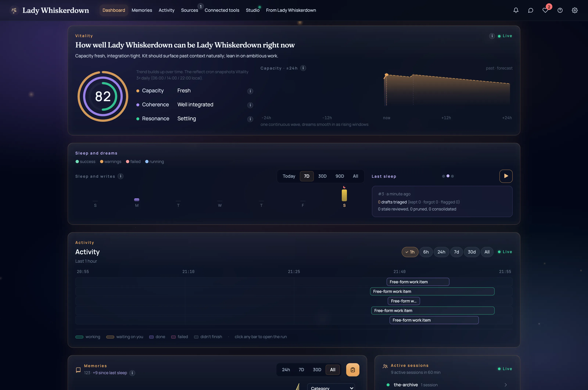Choose the 24h activity range

click(441, 252)
